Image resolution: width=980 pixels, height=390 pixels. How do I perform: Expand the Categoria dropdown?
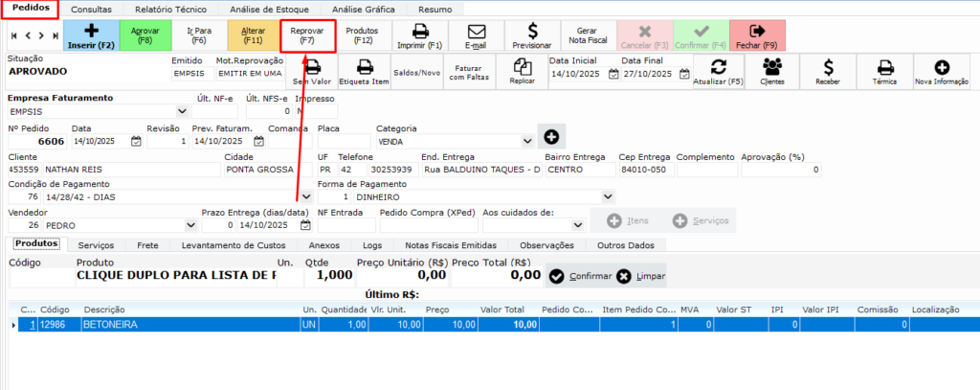526,141
